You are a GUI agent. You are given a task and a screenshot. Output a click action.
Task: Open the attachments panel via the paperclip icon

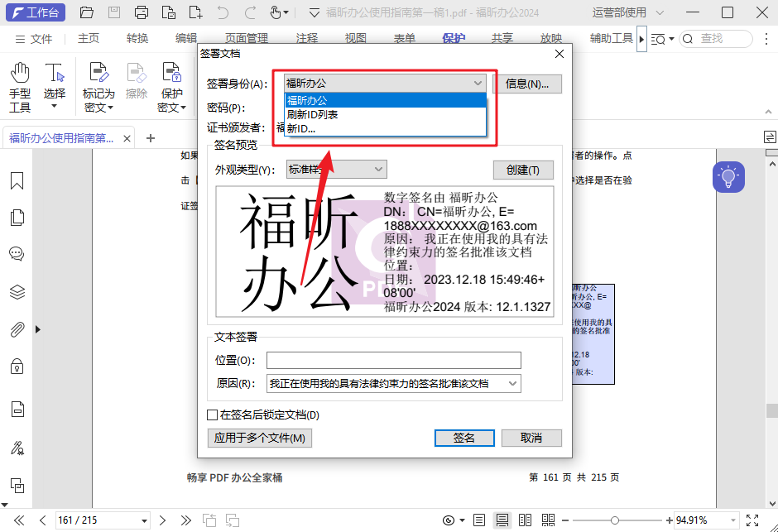click(17, 329)
